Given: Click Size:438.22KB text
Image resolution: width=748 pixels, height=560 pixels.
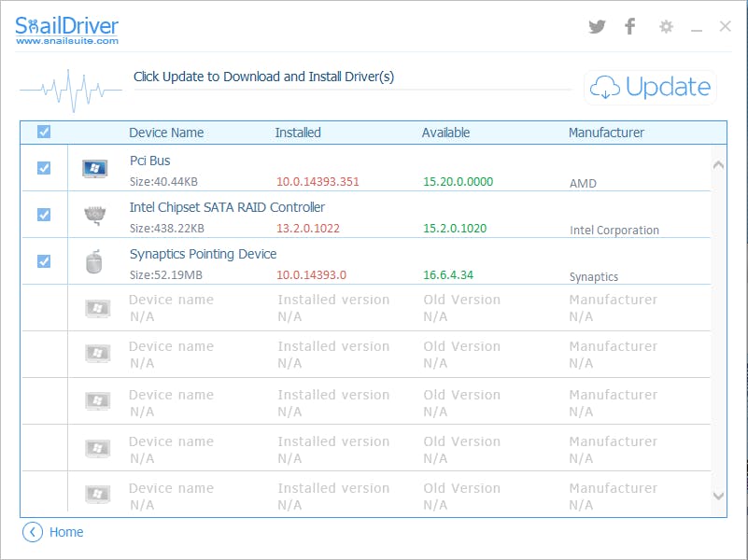Looking at the screenshot, I should coord(167,229).
